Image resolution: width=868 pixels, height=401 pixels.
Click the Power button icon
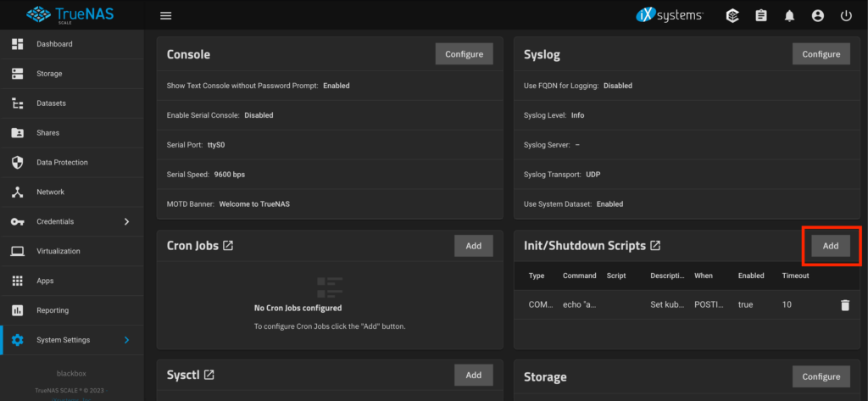click(x=846, y=16)
